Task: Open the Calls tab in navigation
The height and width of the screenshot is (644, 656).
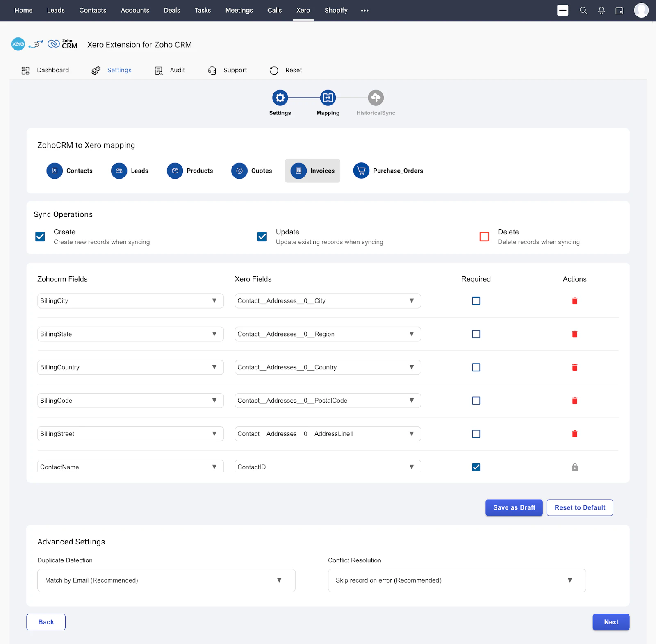Action: coord(274,10)
